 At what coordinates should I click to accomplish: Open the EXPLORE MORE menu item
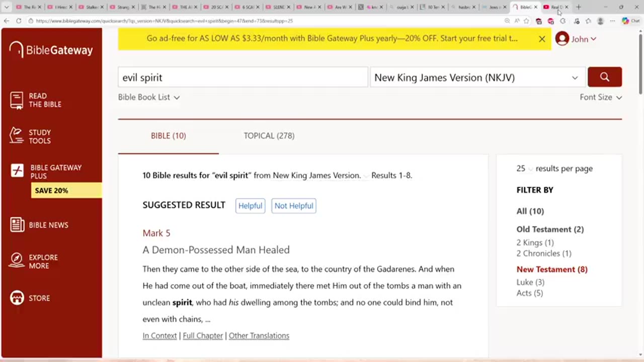click(x=43, y=261)
